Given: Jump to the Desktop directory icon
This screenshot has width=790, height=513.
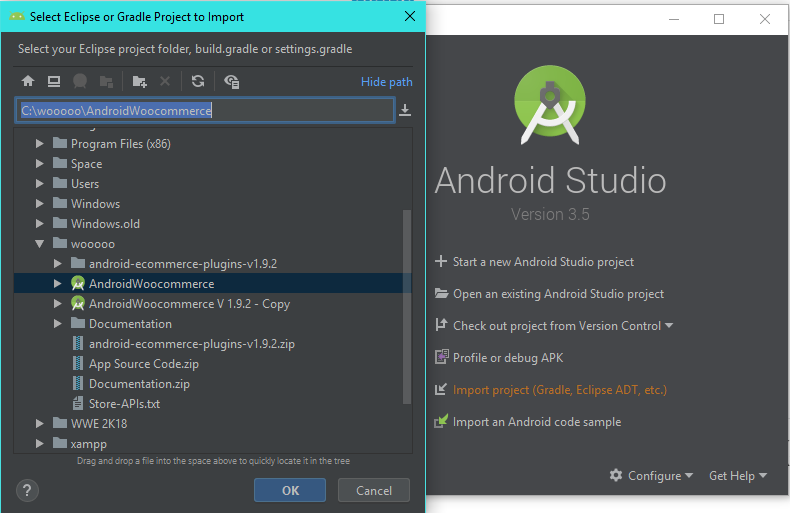Looking at the screenshot, I should tap(54, 81).
